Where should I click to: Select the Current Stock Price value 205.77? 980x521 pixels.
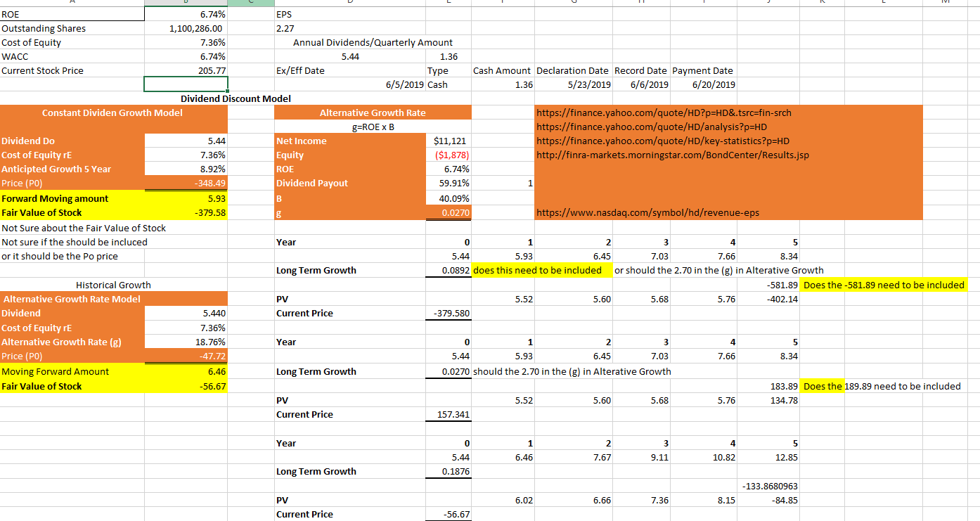[186, 70]
